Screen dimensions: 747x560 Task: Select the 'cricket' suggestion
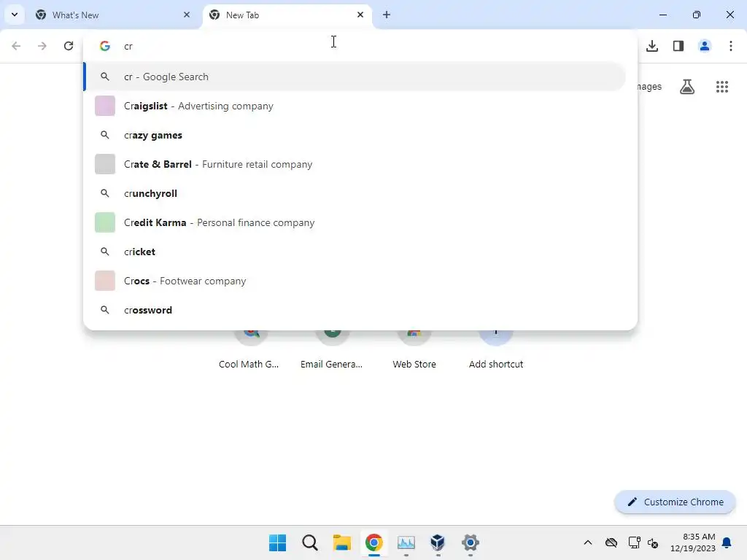355,252
